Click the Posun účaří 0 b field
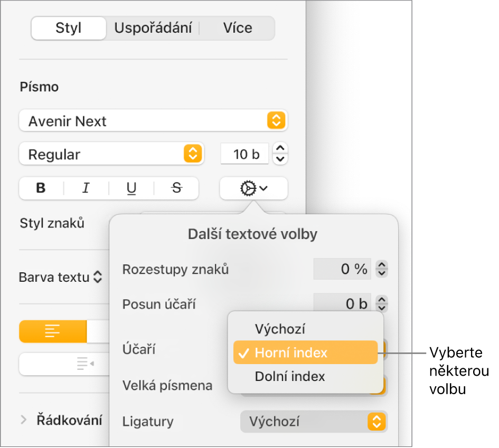Image resolution: width=499 pixels, height=448 pixels. [x=342, y=303]
